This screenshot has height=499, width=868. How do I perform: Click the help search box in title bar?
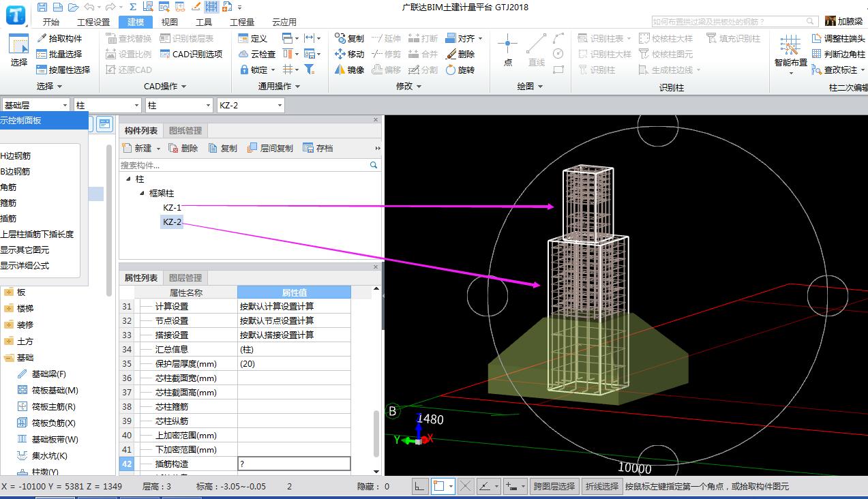[x=735, y=22]
